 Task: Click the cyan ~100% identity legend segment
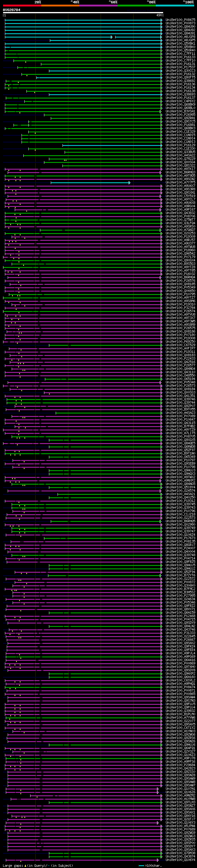pos(175,6)
